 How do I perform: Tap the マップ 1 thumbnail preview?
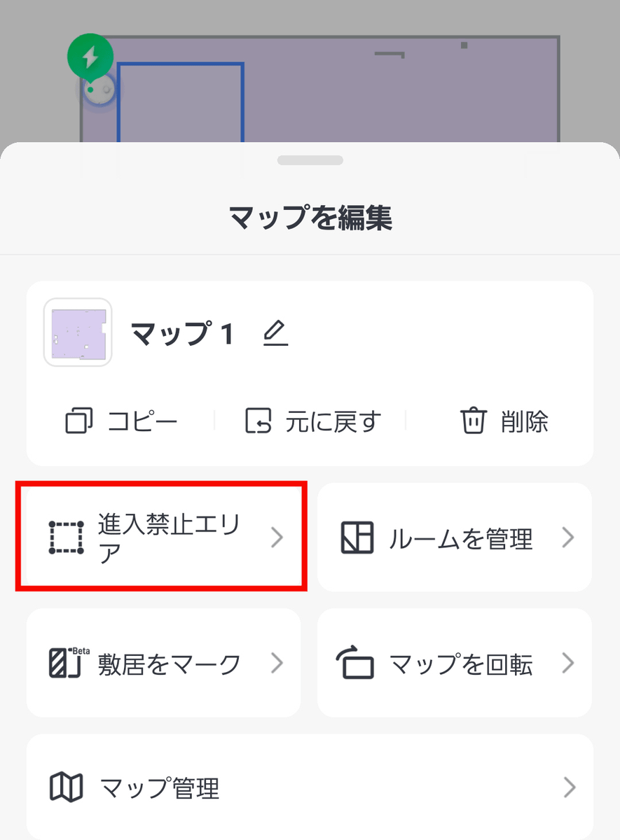click(x=78, y=332)
